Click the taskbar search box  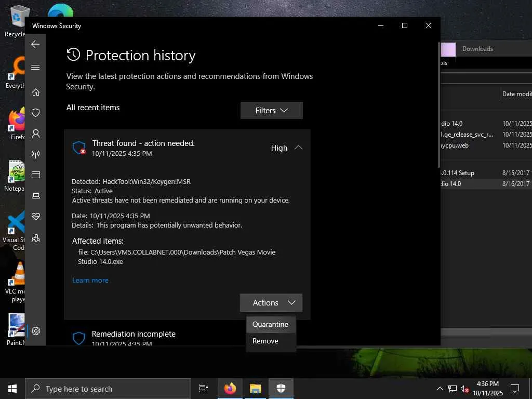[108, 389]
